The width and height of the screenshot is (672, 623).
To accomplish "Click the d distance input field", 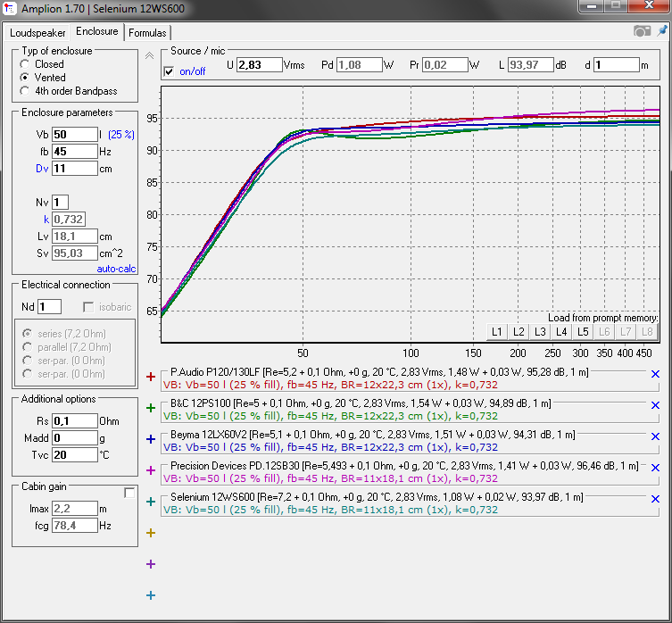I will pyautogui.click(x=617, y=65).
